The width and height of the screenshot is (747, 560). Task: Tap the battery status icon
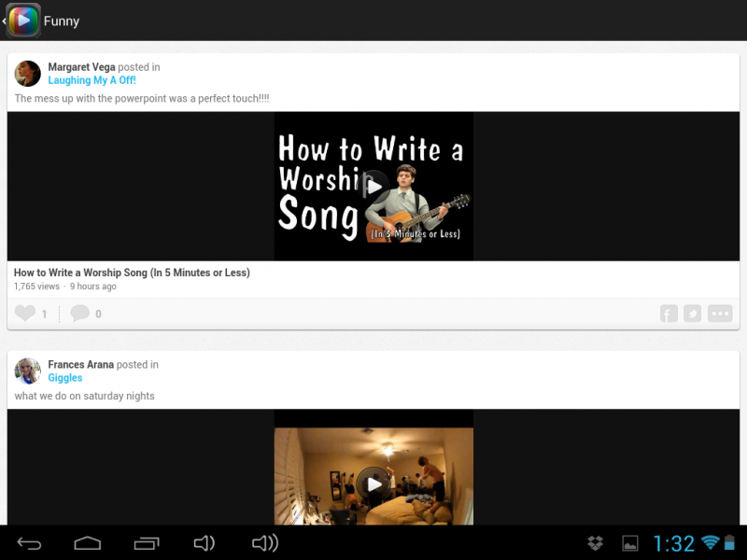click(x=729, y=542)
